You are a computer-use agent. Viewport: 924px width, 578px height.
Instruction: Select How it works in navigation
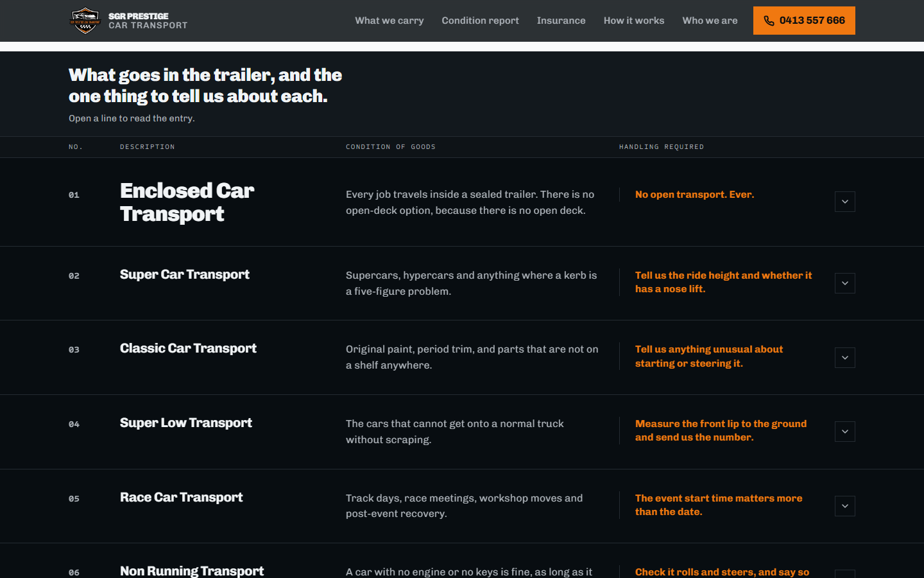[634, 21]
